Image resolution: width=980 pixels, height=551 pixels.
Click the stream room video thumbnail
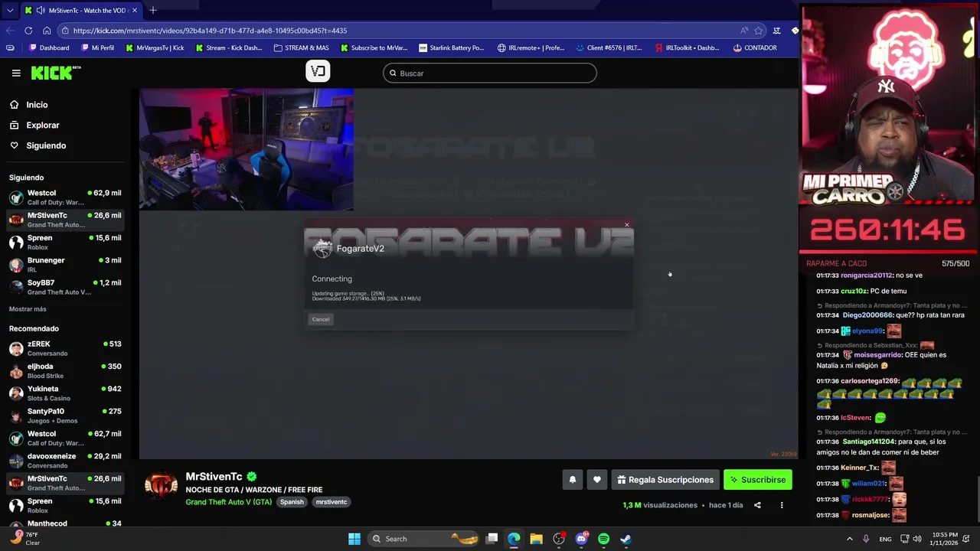(x=246, y=149)
